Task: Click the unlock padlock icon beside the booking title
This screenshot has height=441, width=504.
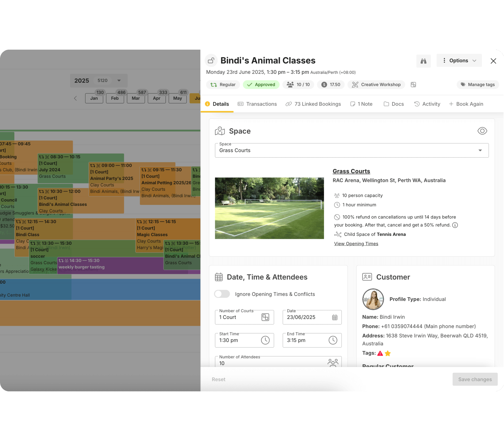Action: click(x=211, y=61)
